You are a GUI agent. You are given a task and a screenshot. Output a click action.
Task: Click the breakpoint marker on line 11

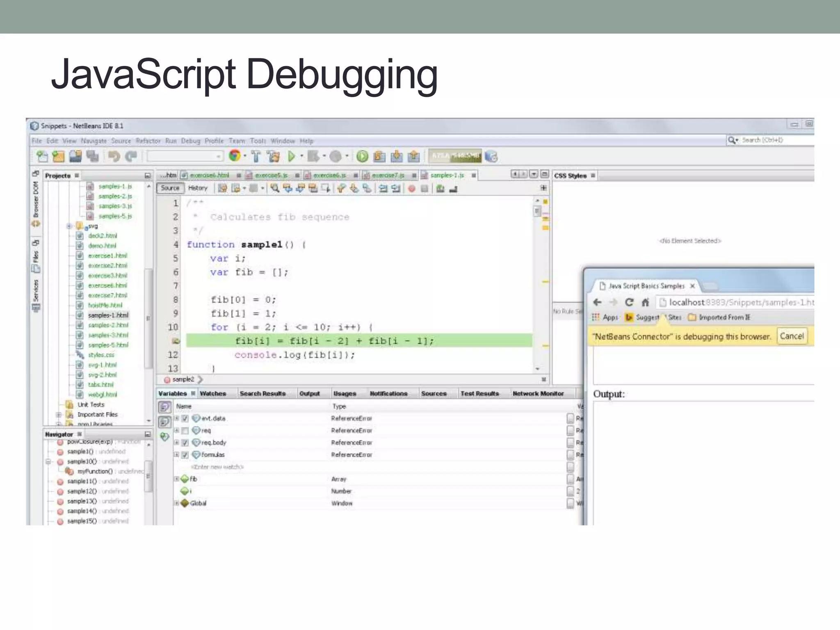tap(176, 341)
